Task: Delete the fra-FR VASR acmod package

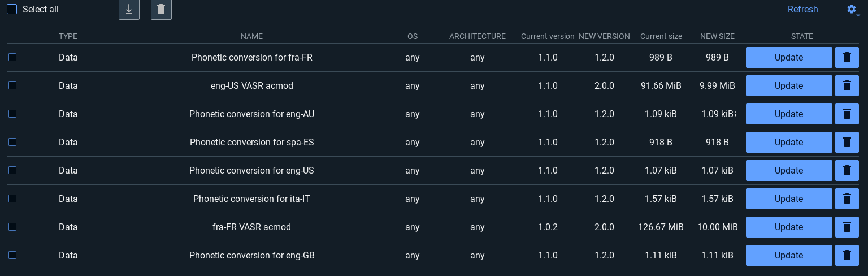Action: click(x=847, y=227)
